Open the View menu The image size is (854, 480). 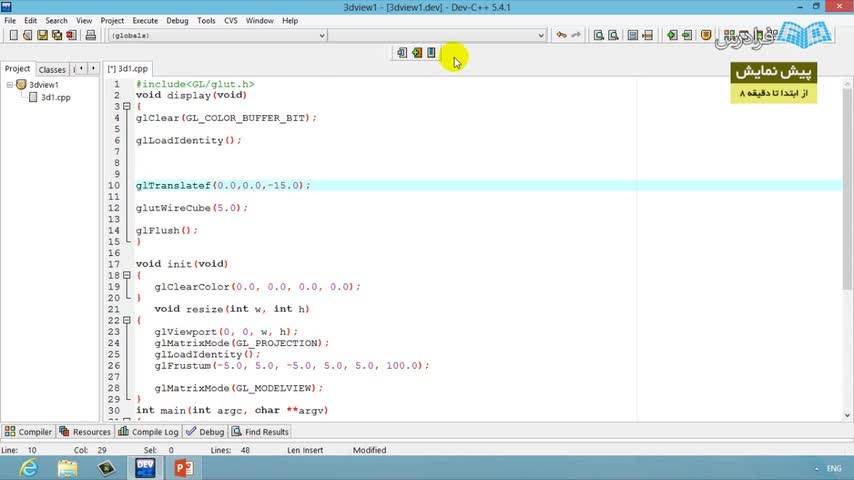[84, 21]
